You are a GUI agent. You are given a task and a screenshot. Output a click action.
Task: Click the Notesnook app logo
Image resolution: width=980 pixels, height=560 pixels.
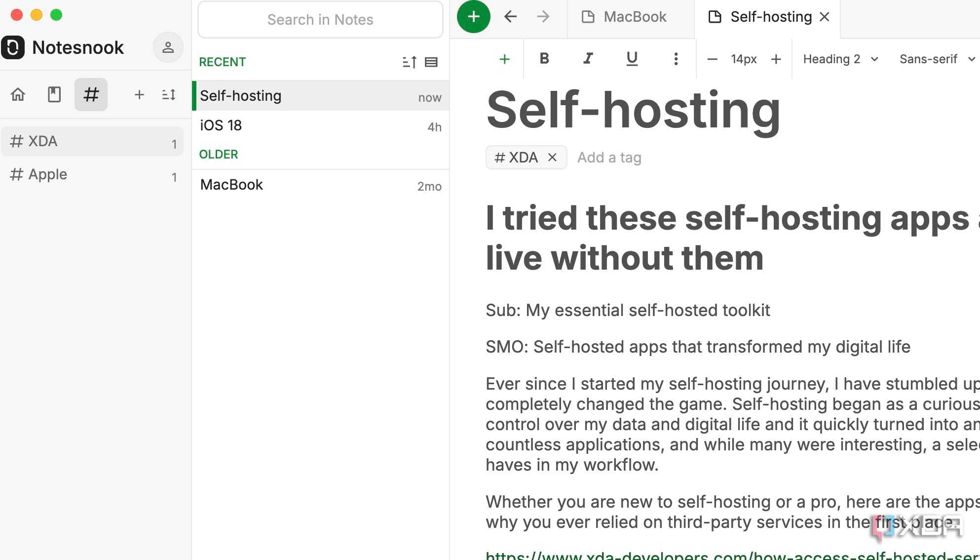tap(13, 47)
